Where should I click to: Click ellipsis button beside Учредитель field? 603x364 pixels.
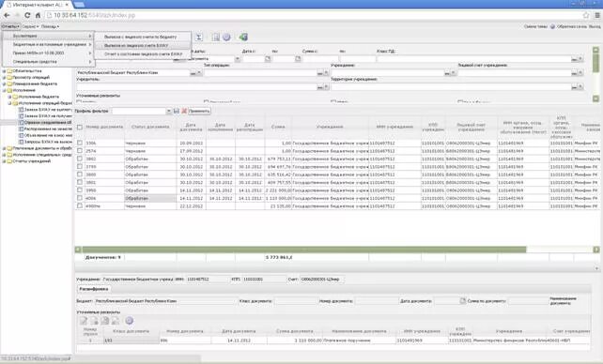coord(320,87)
